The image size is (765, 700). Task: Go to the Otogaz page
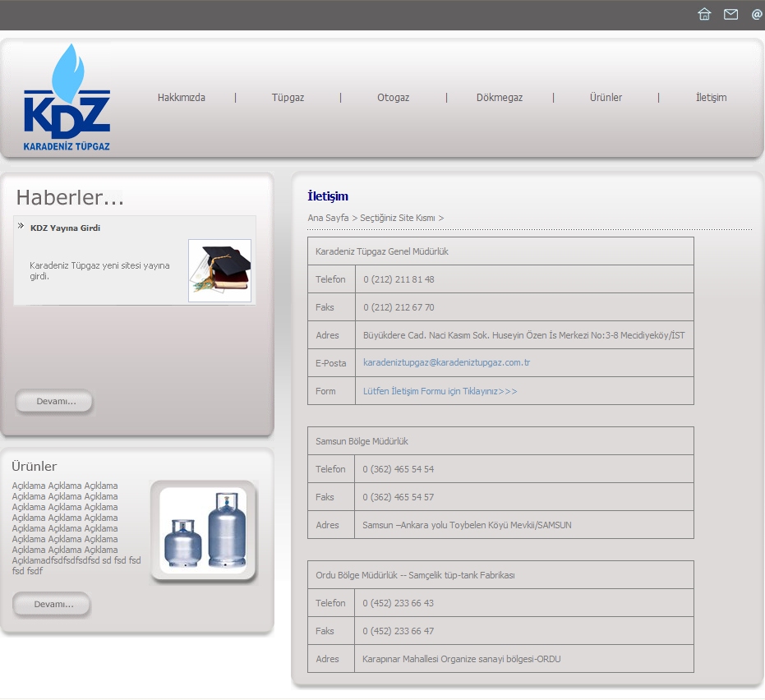394,98
